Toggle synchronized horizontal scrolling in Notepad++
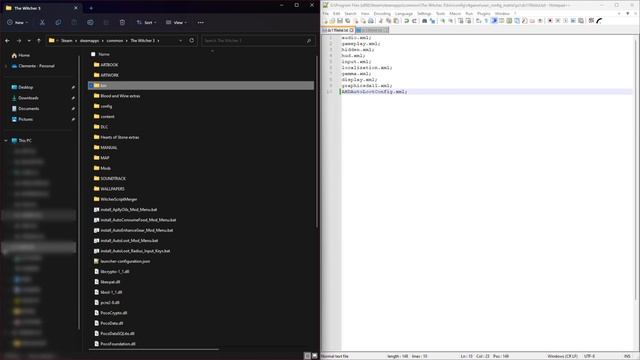 [x=469, y=21]
